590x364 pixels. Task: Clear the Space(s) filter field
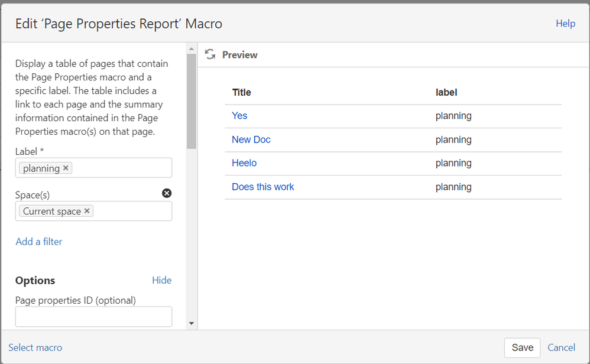[x=167, y=193]
